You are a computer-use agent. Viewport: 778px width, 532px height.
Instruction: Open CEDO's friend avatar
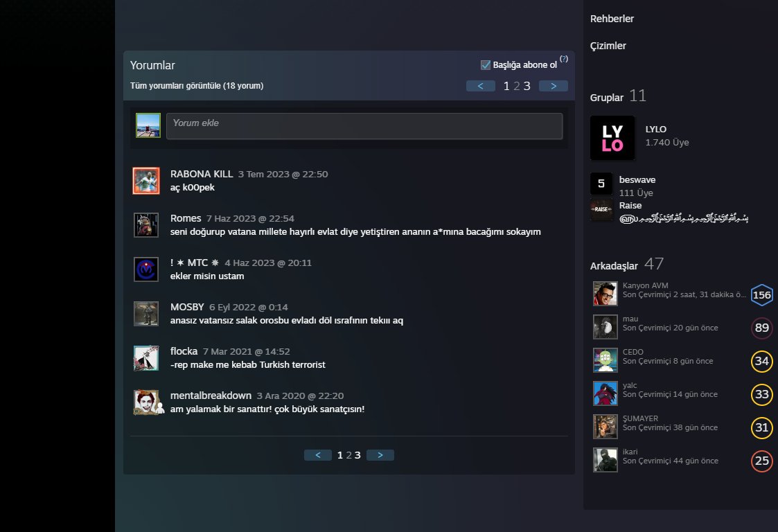pos(605,360)
